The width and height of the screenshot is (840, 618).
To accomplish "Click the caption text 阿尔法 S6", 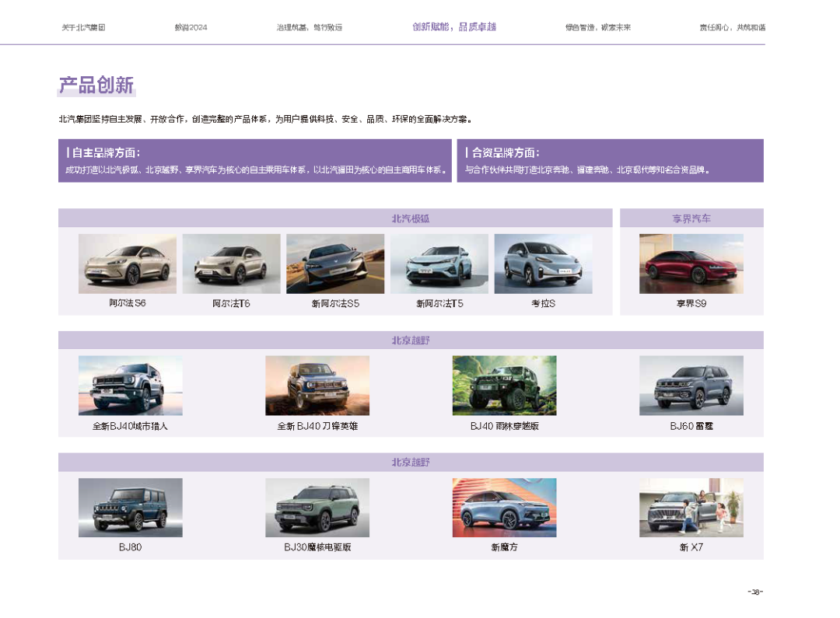I will pyautogui.click(x=128, y=303).
